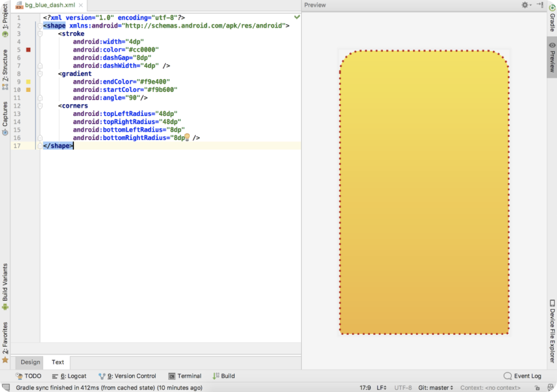Click the android:dashGap="8dp" attribute

tap(112, 58)
